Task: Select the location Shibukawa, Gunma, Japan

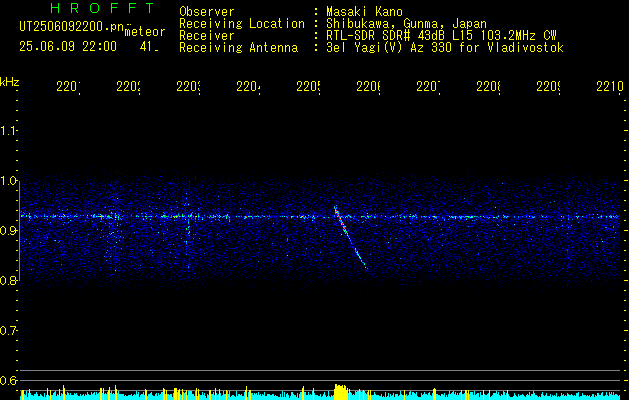Action: (x=406, y=23)
